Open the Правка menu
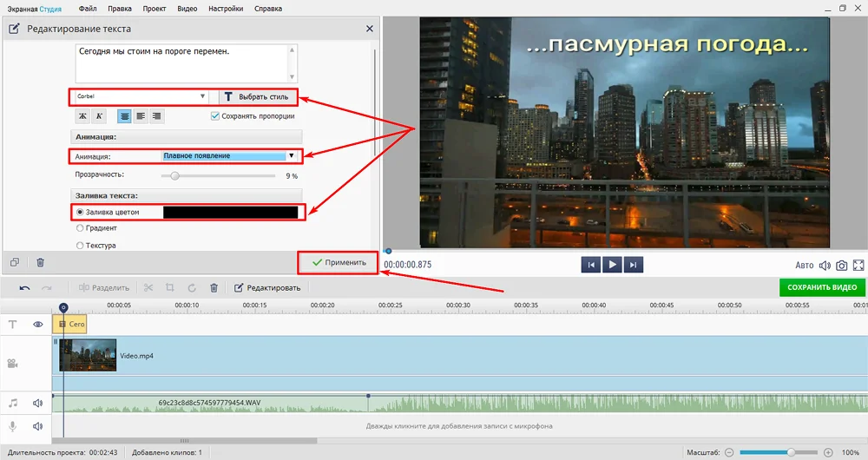The height and width of the screenshot is (460, 868). coord(120,9)
